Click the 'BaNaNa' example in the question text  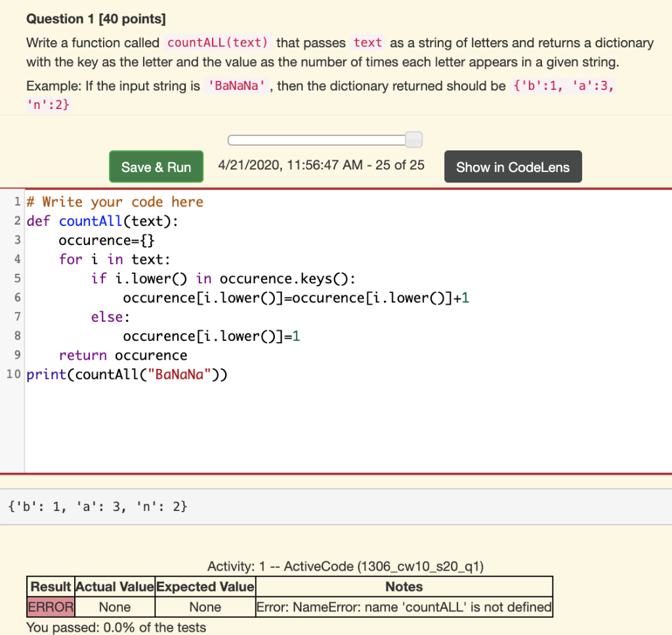pyautogui.click(x=236, y=85)
